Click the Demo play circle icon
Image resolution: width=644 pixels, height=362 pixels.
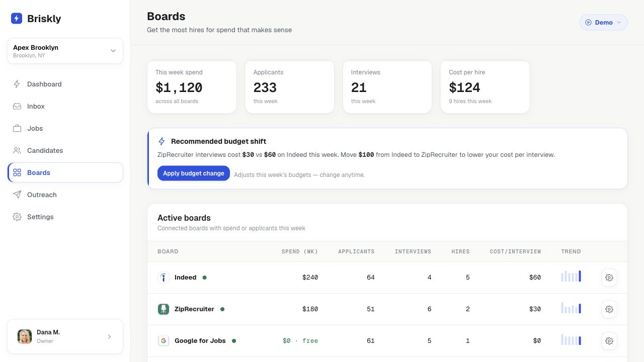pyautogui.click(x=588, y=23)
